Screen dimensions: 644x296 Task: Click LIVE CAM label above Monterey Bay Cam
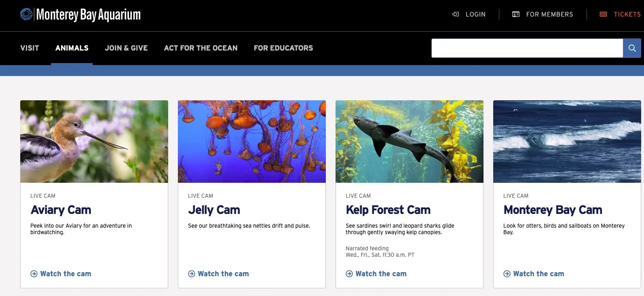pos(516,196)
